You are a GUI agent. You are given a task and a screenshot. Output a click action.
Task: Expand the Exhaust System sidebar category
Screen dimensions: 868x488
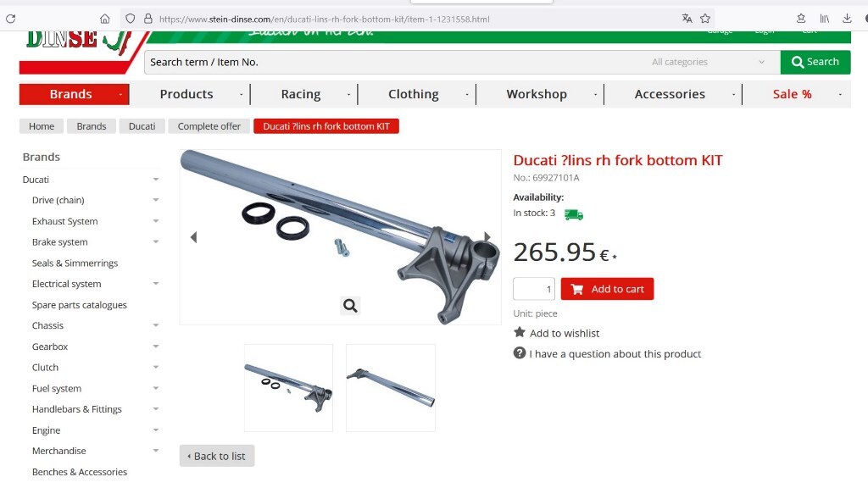coord(156,221)
